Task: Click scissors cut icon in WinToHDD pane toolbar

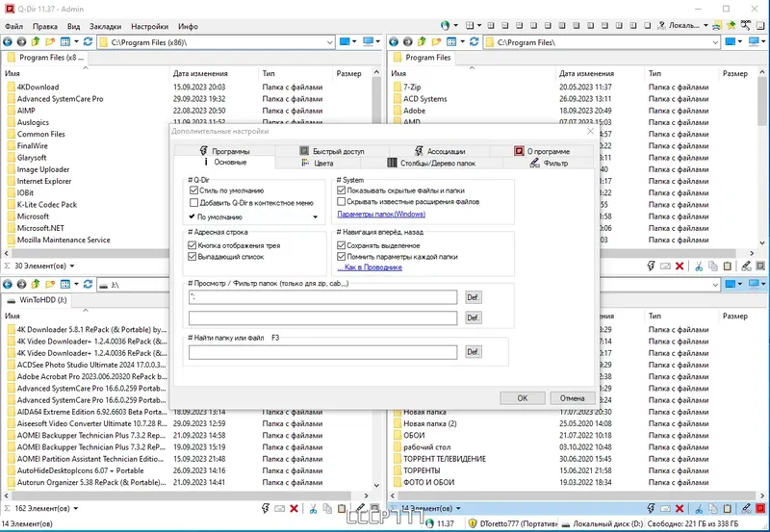Action: tap(313, 509)
